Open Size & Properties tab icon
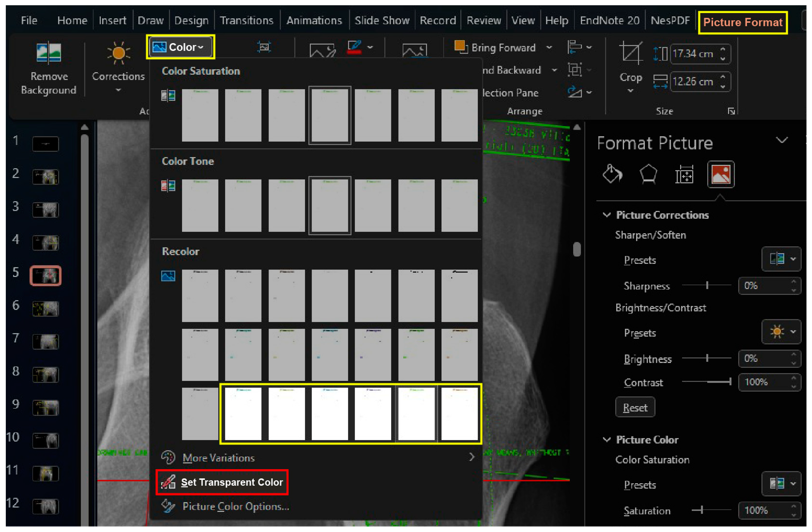The height and width of the screenshot is (532, 812). tap(684, 175)
